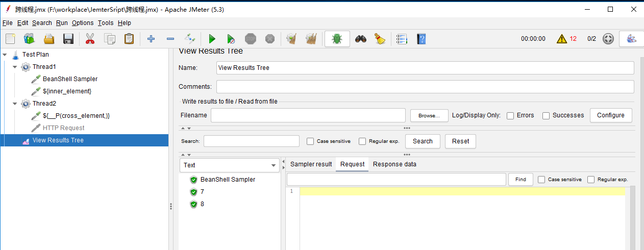
Task: Enable Regular exp. next to Find button
Action: point(591,180)
